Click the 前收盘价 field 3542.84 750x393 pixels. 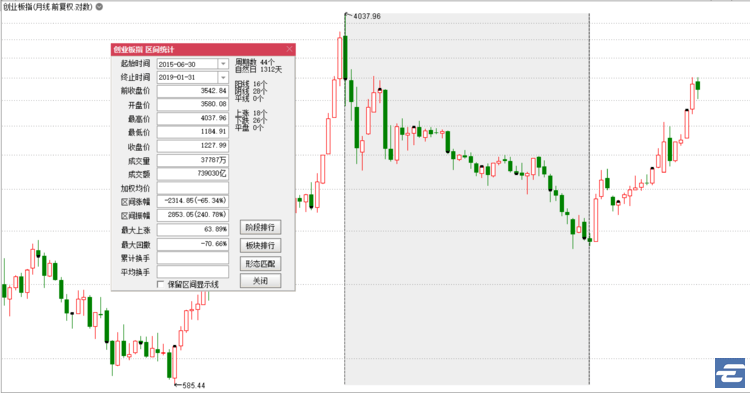tap(193, 91)
